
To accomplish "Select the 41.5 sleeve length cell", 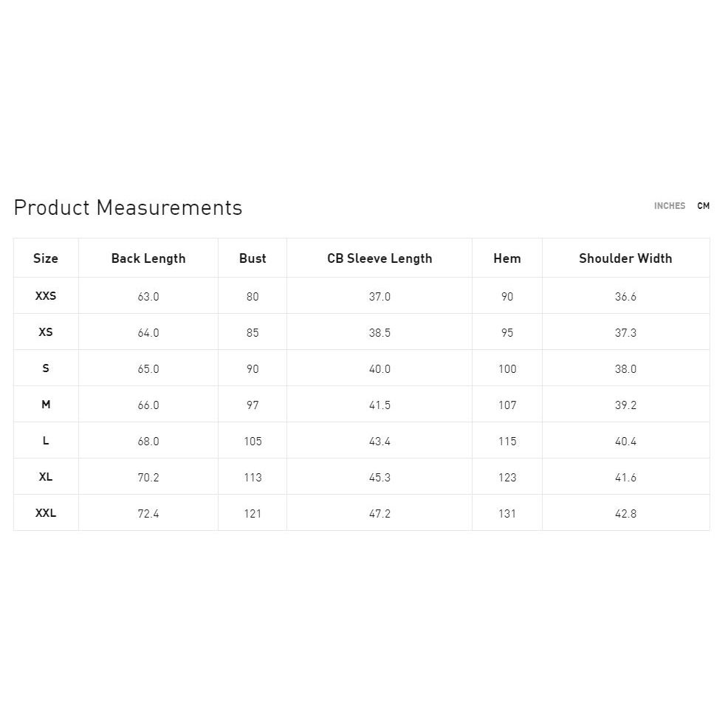I will coord(380,405).
